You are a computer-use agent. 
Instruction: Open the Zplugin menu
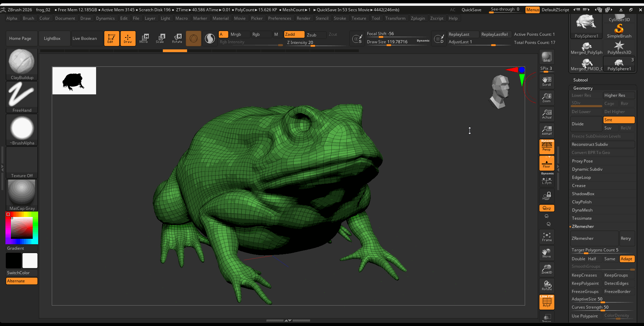click(418, 18)
